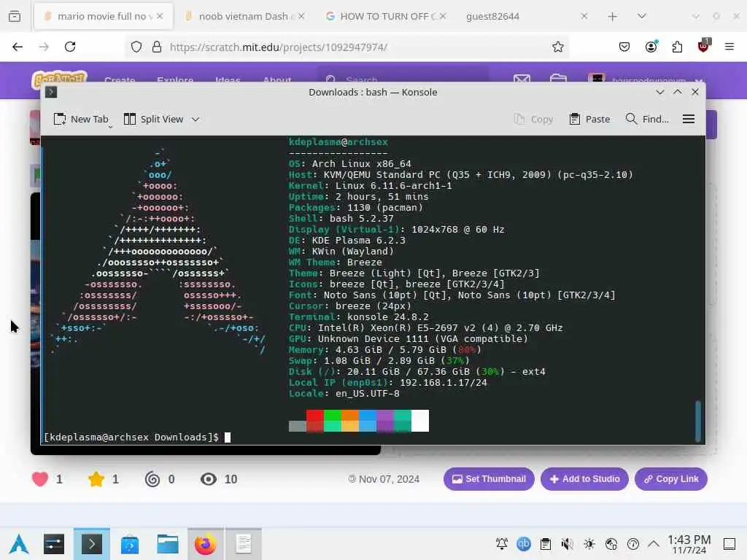Open System Settings from taskbar
Viewport: 747px width, 560px height.
(x=54, y=544)
